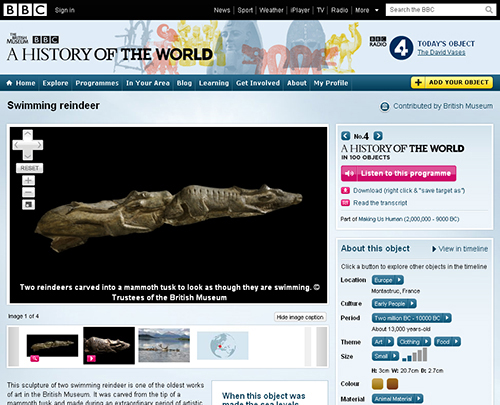Explore Europe location button
Image resolution: width=500 pixels, height=405 pixels.
click(x=388, y=280)
